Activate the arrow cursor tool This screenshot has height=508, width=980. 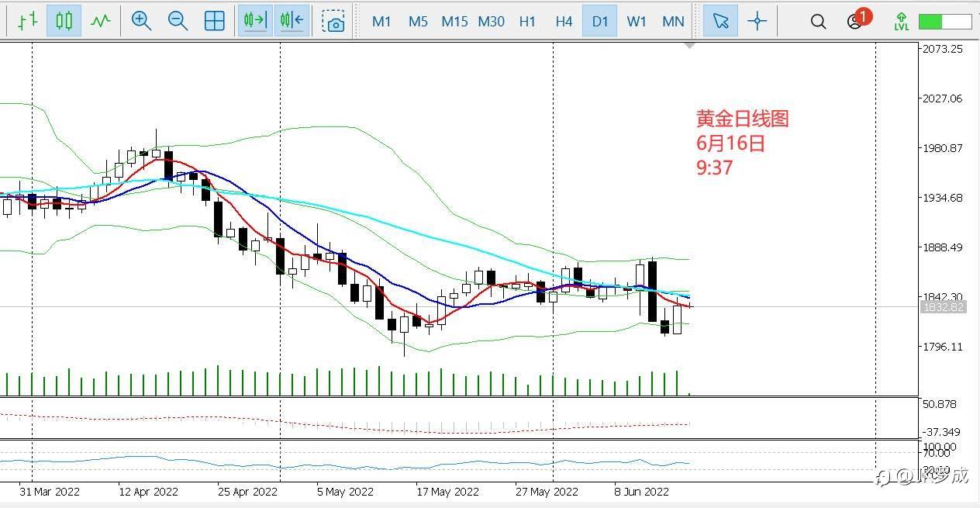[x=720, y=21]
